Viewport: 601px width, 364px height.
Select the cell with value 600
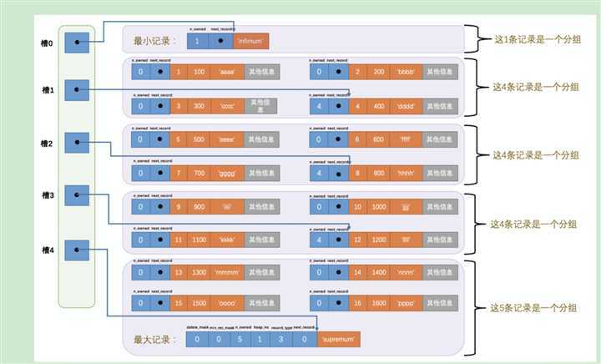point(378,139)
